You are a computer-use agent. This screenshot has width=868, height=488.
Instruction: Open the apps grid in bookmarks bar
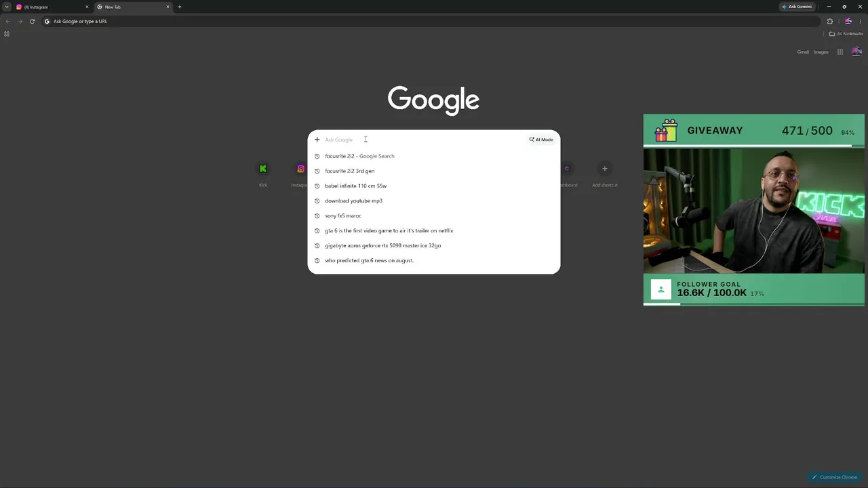coord(7,34)
